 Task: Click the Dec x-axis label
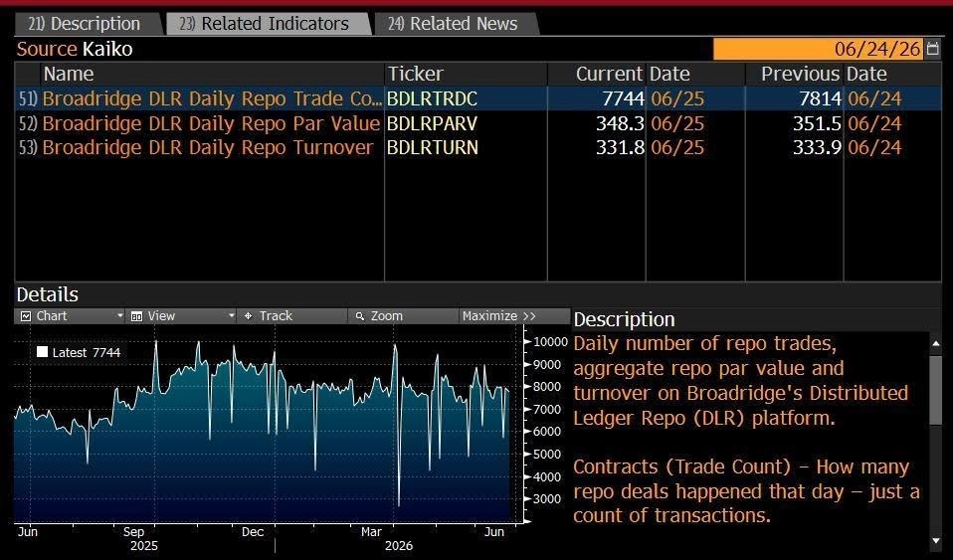253,532
